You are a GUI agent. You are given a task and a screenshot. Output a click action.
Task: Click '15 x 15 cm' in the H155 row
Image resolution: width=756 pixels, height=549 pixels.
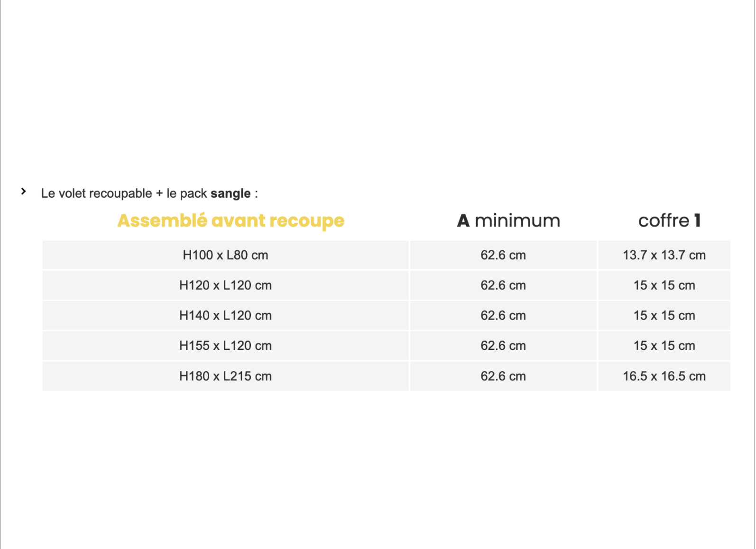(x=664, y=346)
